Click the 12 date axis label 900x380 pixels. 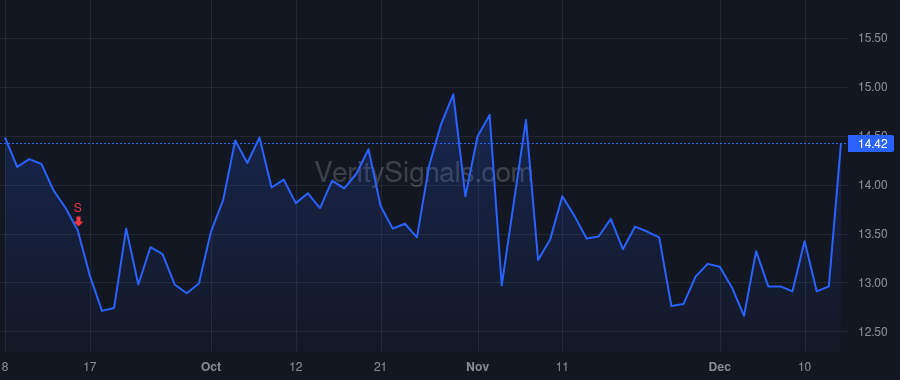tap(296, 367)
